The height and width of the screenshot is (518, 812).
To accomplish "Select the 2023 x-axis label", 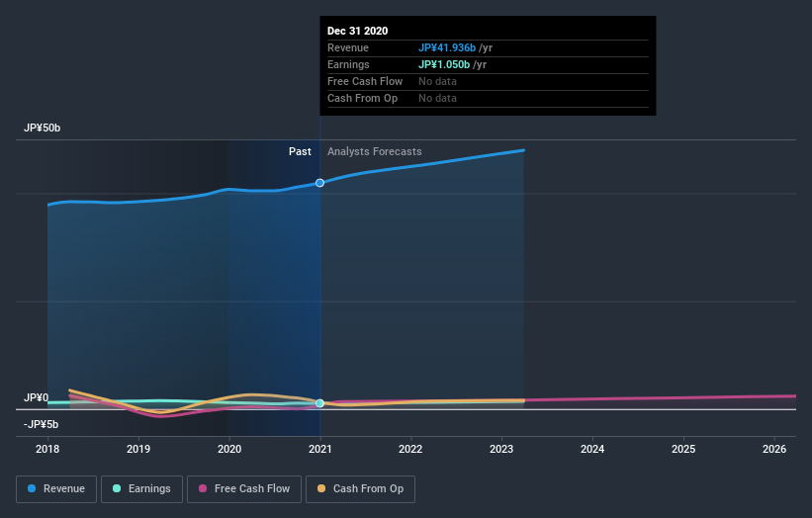I will tap(501, 449).
